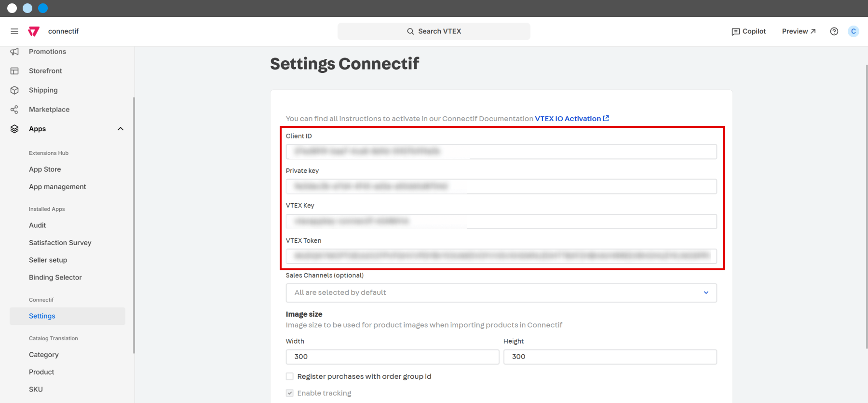Viewport: 868px width, 403px height.
Task: Open Satisfaction Survey app
Action: tap(60, 243)
